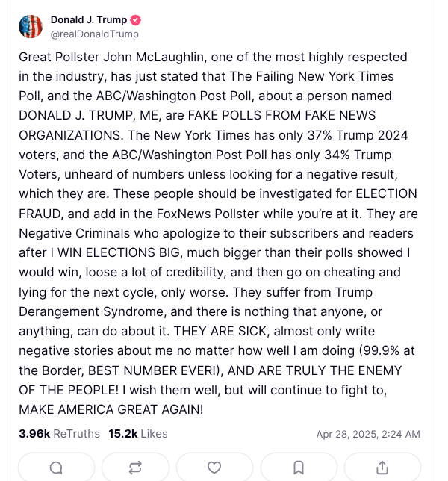The height and width of the screenshot is (481, 448).
Task: Click the closing line 'MAKE AMERICA GREAT AGAIN!'
Action: [x=111, y=409]
